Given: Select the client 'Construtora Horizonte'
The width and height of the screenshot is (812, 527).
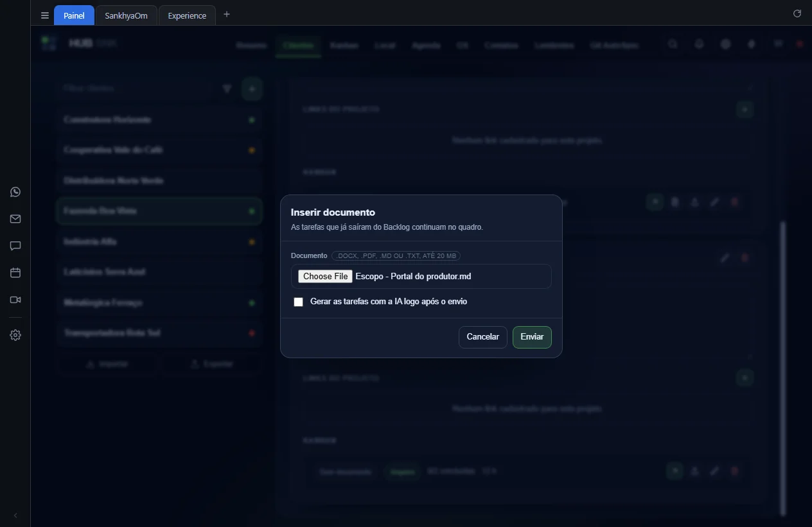Looking at the screenshot, I should tap(159, 120).
